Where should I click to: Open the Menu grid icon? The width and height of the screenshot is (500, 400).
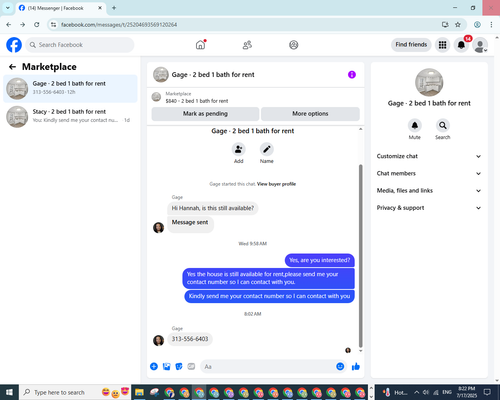pyautogui.click(x=442, y=45)
